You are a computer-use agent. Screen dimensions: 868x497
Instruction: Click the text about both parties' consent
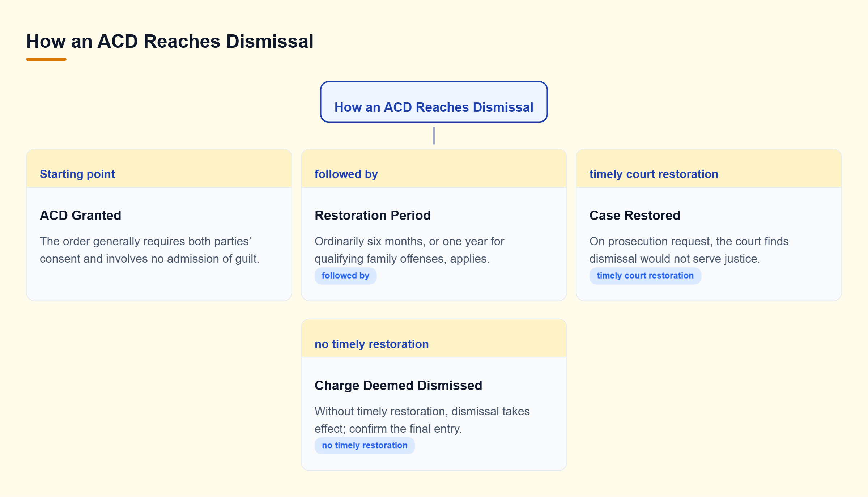click(x=150, y=250)
